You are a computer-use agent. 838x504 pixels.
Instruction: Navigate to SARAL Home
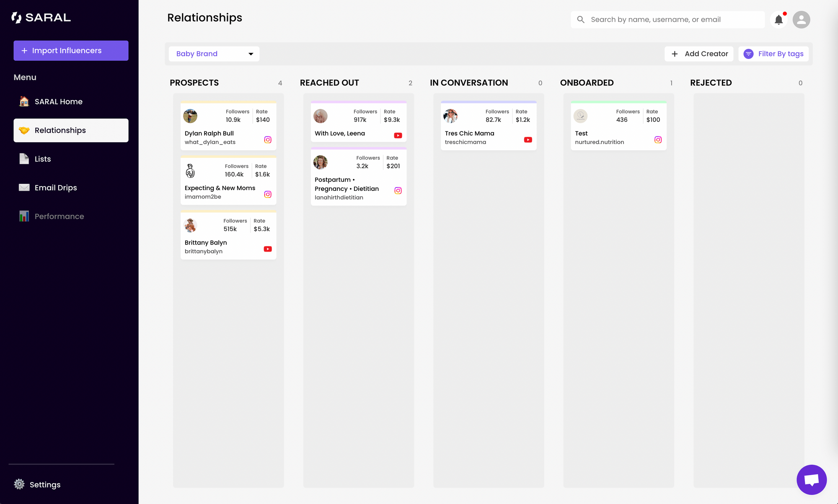[58, 101]
